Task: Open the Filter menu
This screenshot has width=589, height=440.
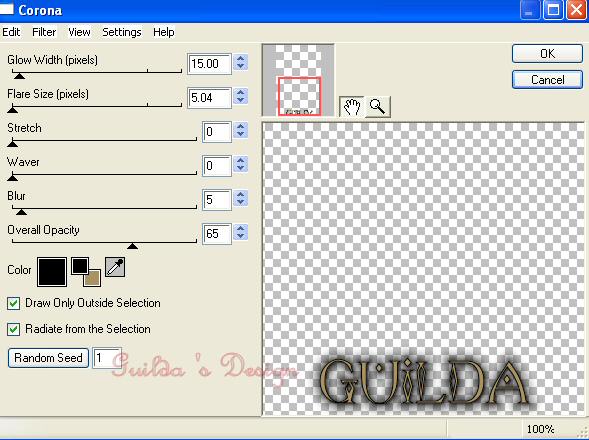Action: (x=44, y=32)
